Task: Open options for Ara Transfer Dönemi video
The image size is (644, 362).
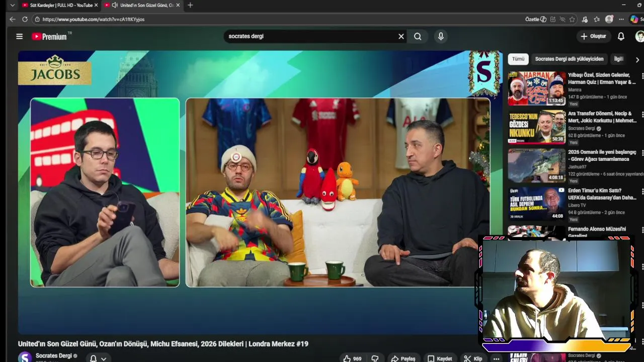Action: 642,115
